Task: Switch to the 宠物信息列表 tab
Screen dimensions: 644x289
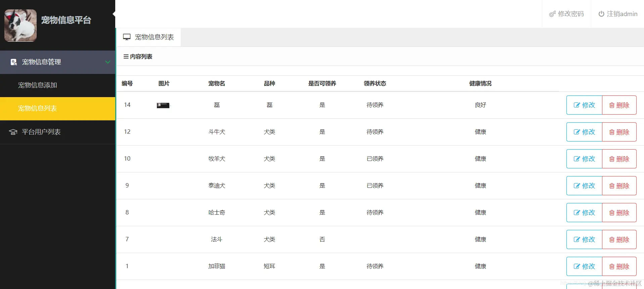Action: [148, 37]
